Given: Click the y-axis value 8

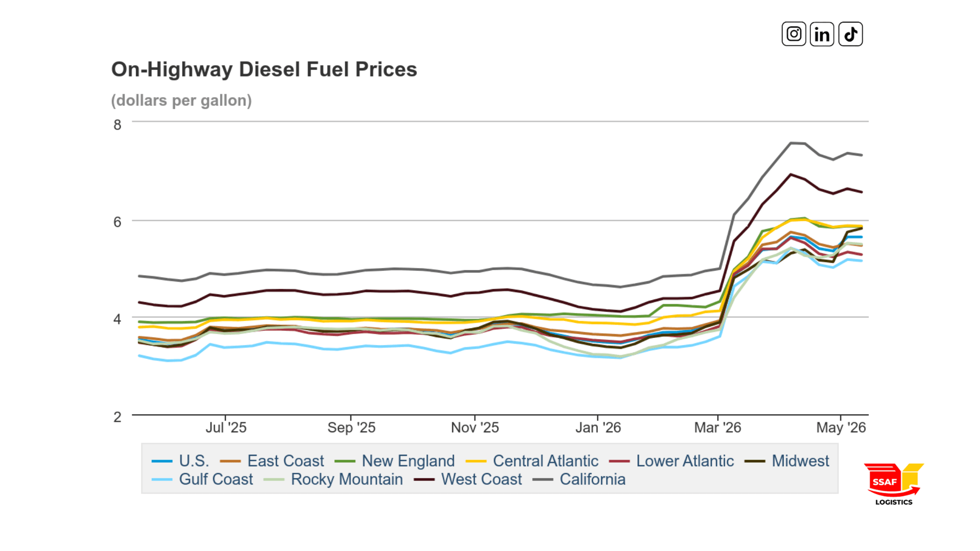Looking at the screenshot, I should click(x=117, y=125).
